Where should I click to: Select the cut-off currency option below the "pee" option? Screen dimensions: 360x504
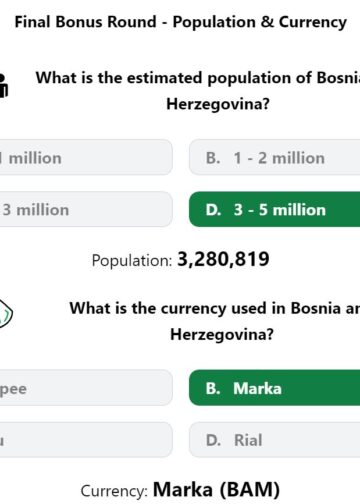pyautogui.click(x=86, y=440)
